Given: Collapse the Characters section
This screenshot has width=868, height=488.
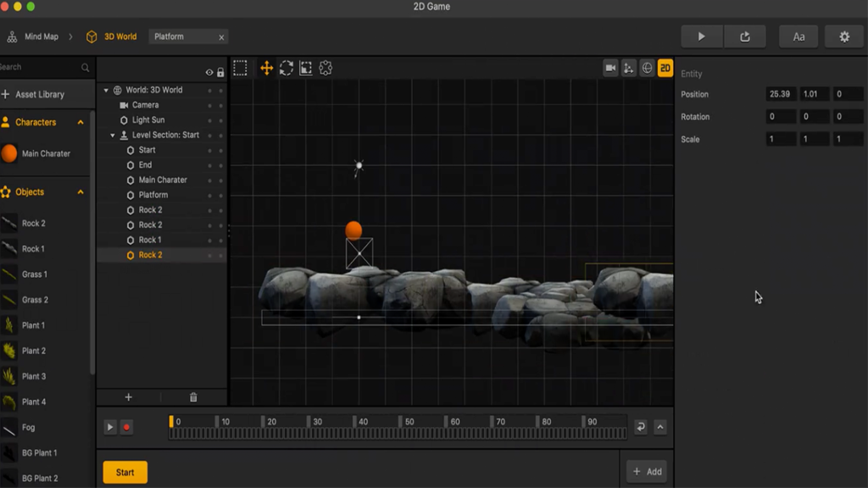Looking at the screenshot, I should [x=81, y=122].
